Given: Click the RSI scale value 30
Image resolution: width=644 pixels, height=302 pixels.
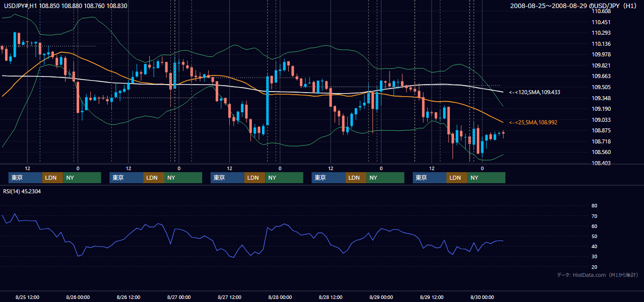Looking at the screenshot, I should pyautogui.click(x=595, y=257).
